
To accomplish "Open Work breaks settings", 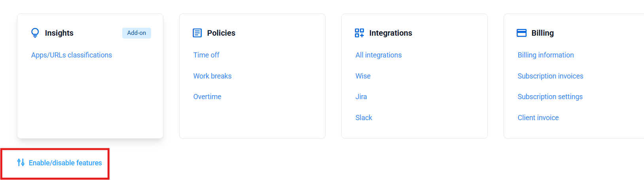I will [212, 76].
